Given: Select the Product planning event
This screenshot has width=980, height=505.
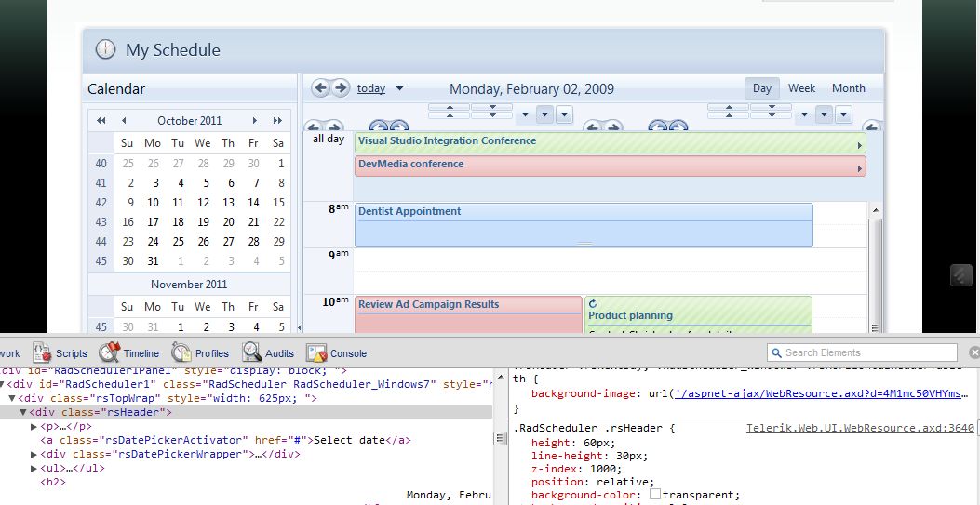Looking at the screenshot, I should click(x=698, y=314).
